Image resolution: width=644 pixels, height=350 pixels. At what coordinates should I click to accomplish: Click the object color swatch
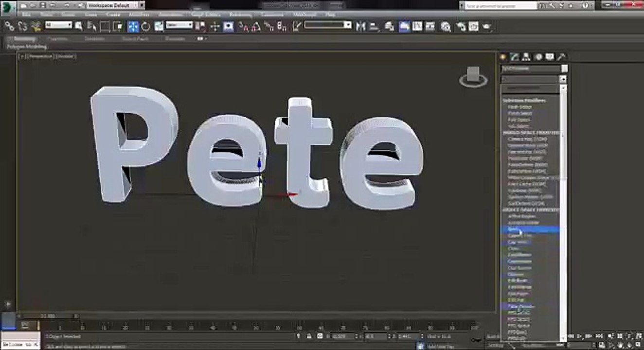pos(564,69)
